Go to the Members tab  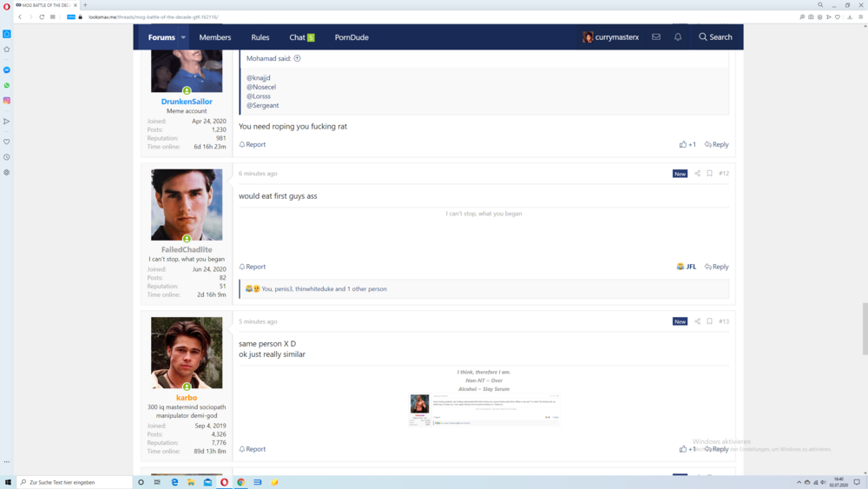215,37
